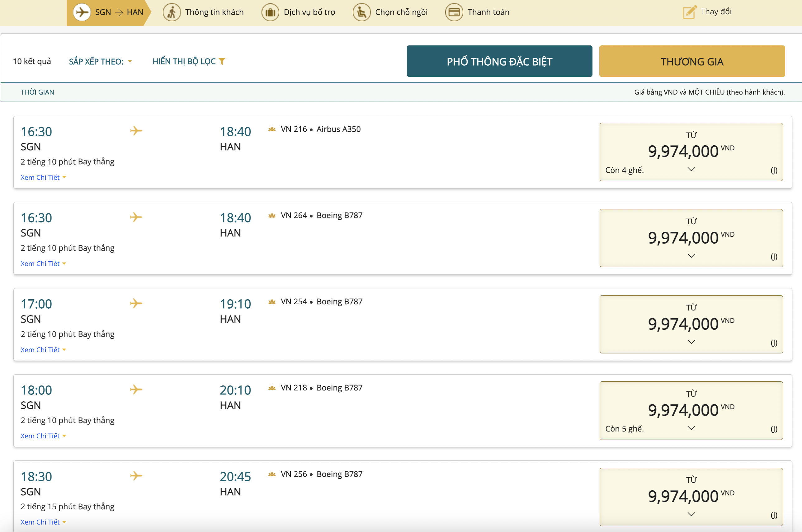
Task: Expand fare chevron on VN 264 price box
Action: click(x=691, y=255)
